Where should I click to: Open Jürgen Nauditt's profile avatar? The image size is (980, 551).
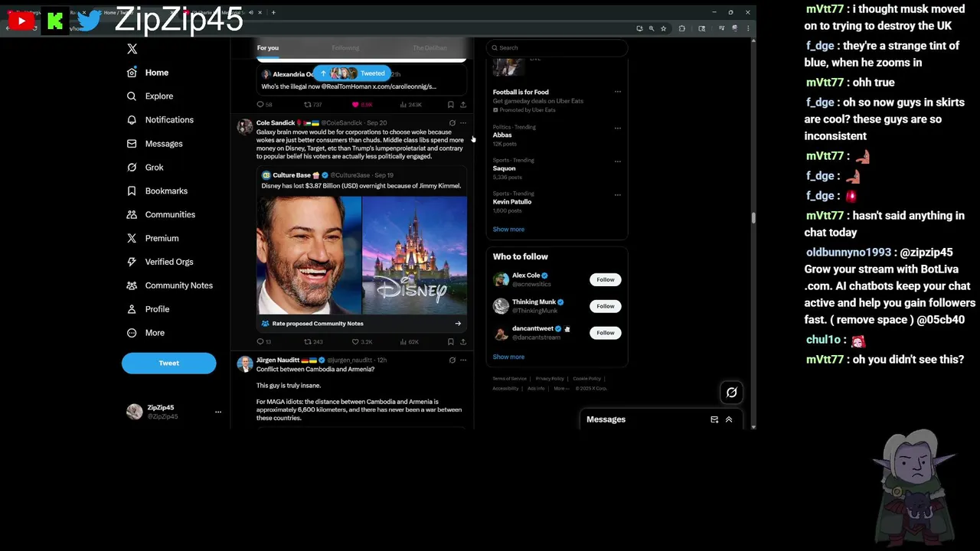(245, 364)
